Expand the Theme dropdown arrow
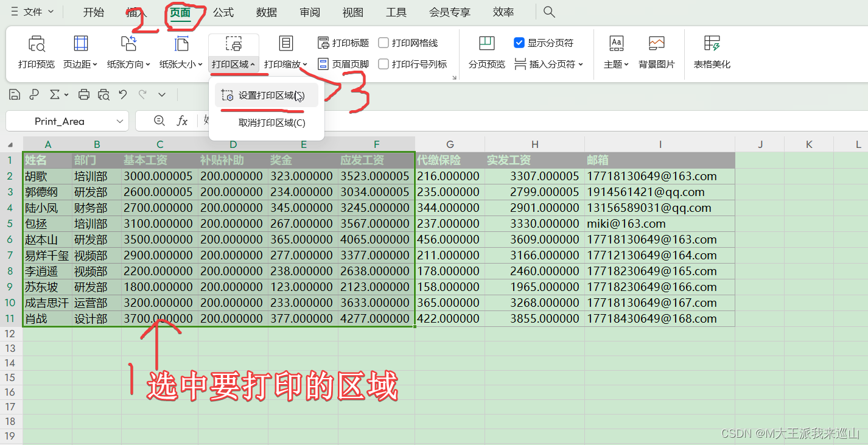 point(626,65)
